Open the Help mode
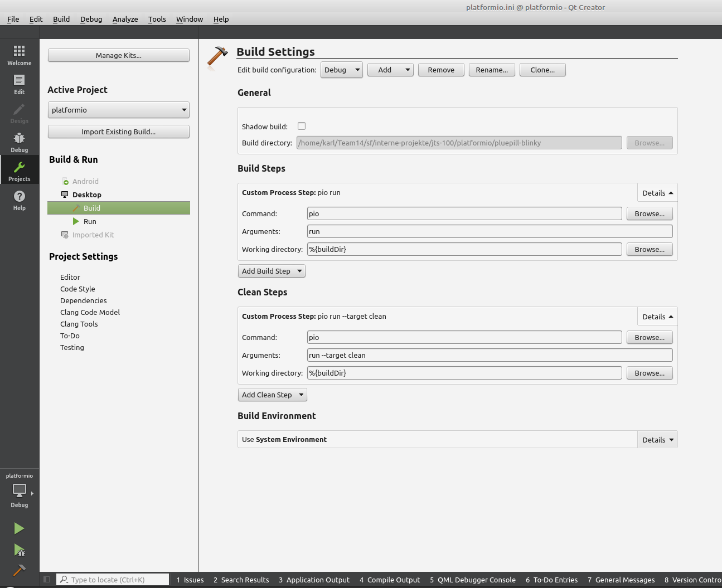Screen dimensions: 722x588 (19, 200)
